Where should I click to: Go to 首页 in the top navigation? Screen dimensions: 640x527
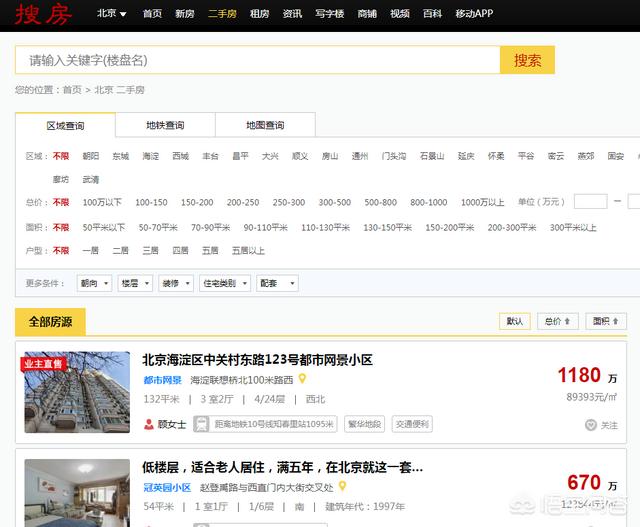click(152, 13)
